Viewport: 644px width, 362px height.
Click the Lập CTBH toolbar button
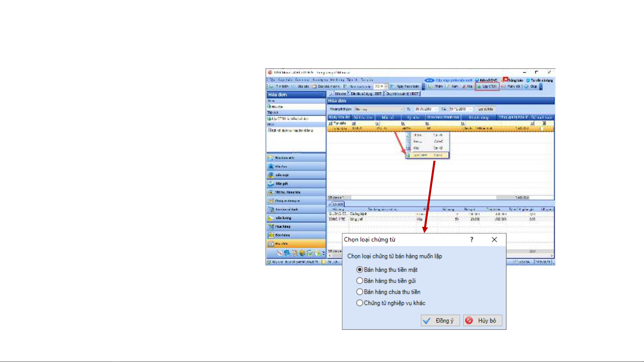[x=487, y=86]
